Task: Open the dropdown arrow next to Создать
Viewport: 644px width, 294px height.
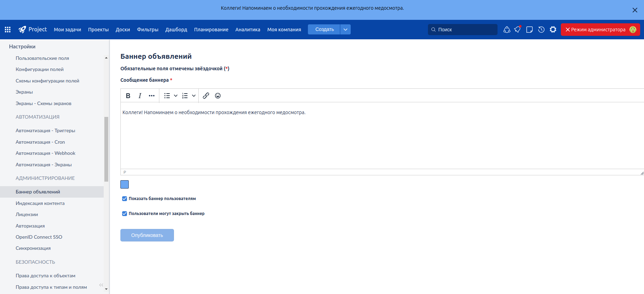Action: pyautogui.click(x=345, y=30)
